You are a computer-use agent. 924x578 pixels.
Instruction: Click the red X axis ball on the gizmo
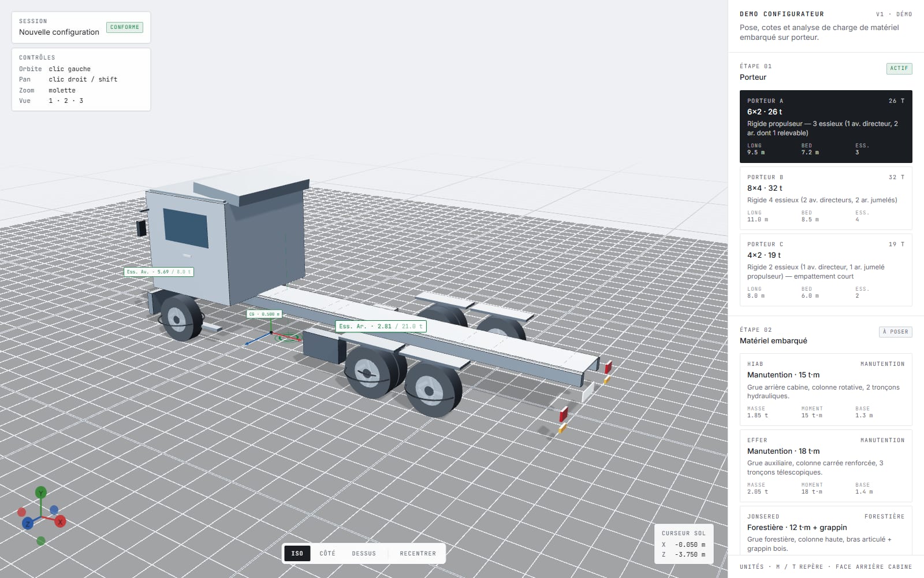click(x=60, y=522)
